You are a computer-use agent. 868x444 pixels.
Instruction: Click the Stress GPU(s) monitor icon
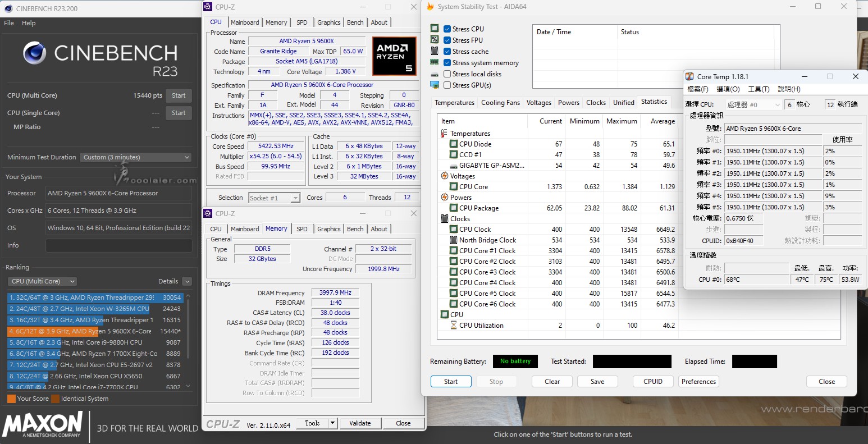coord(435,85)
